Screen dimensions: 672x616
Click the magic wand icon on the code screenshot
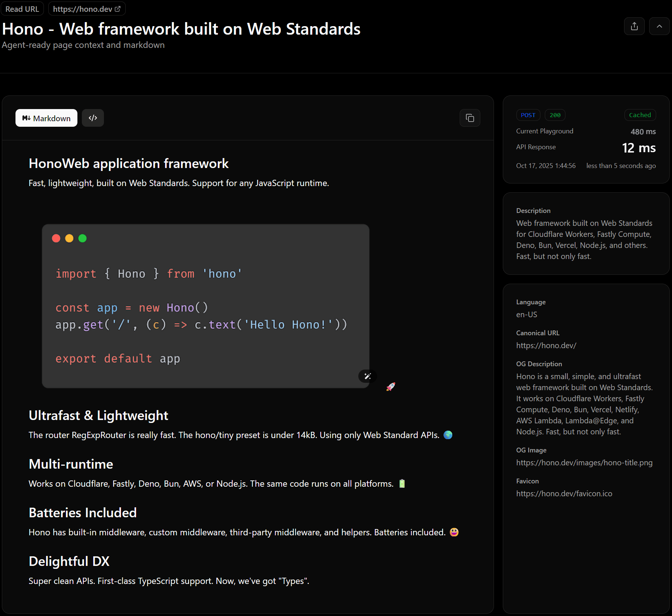pyautogui.click(x=367, y=376)
